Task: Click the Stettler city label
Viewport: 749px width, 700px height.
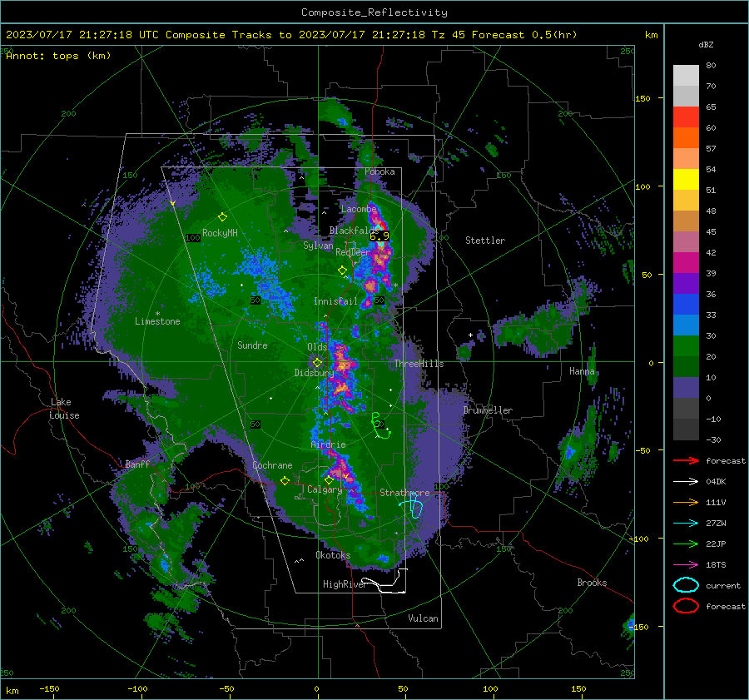Action: tap(485, 241)
